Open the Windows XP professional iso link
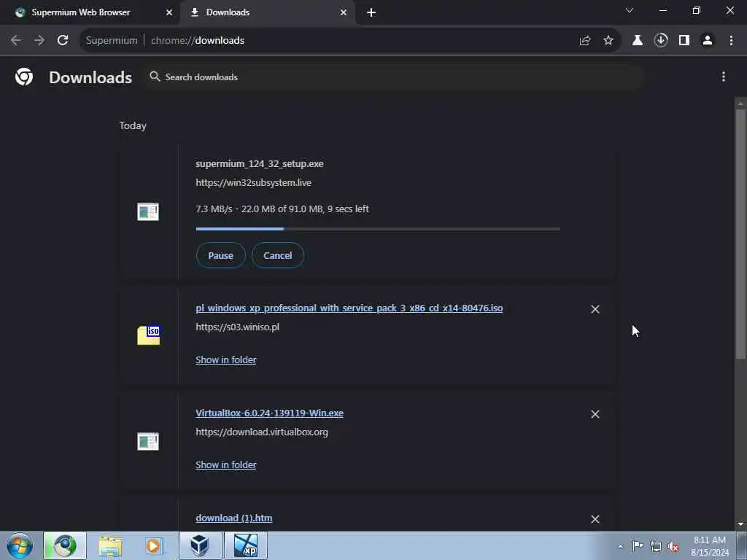Screen dimensions: 747x560 349,308
